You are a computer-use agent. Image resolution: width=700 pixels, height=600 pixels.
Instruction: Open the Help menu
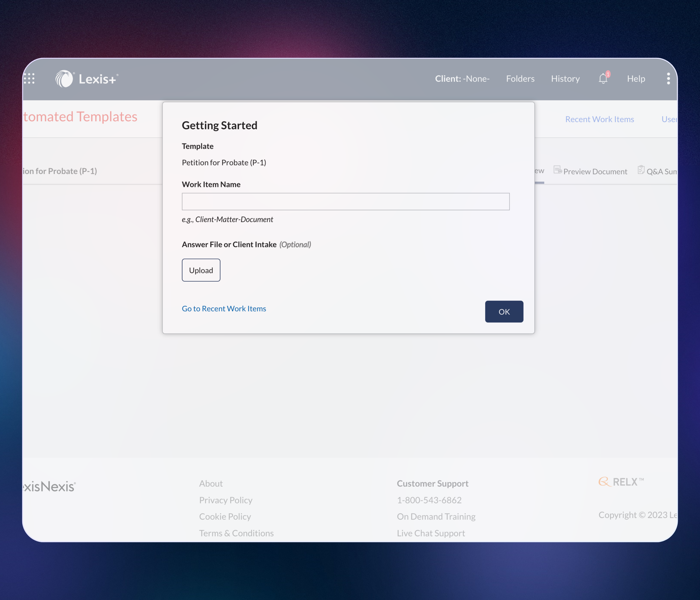coord(636,79)
